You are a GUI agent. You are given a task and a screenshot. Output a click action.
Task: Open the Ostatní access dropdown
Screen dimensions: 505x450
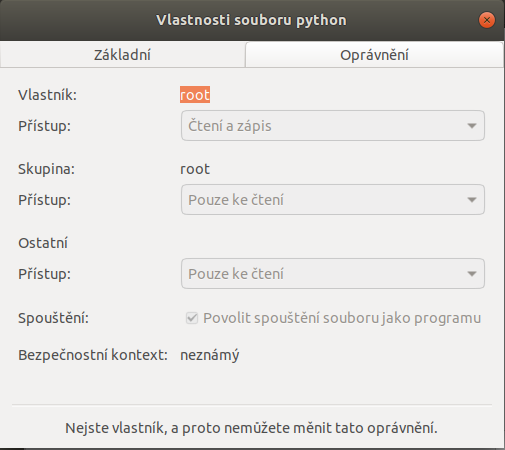(333, 274)
